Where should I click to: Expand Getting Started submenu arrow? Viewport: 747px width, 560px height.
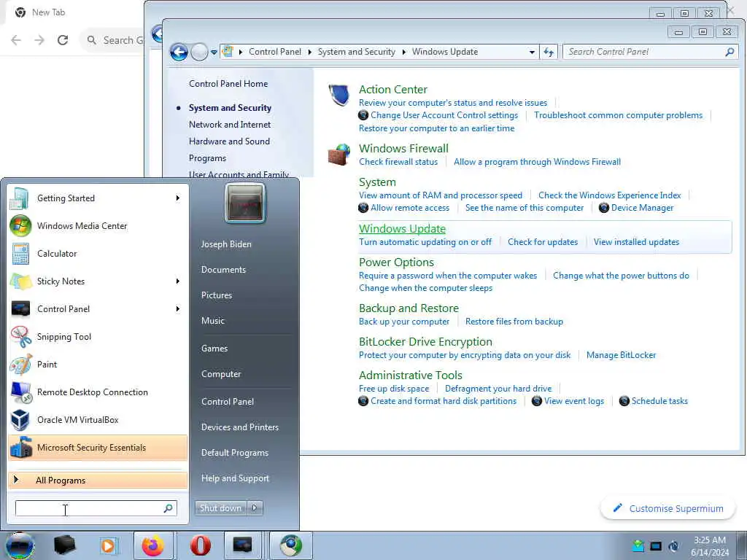tap(178, 198)
